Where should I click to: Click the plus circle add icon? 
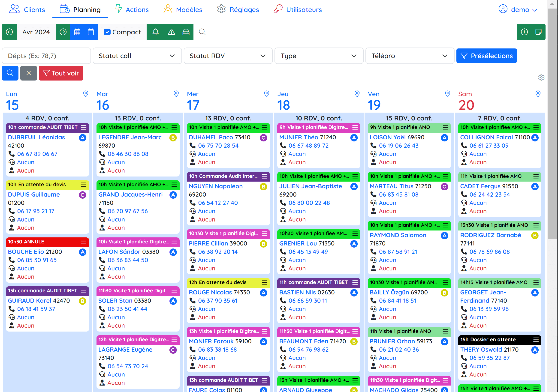pyautogui.click(x=524, y=32)
